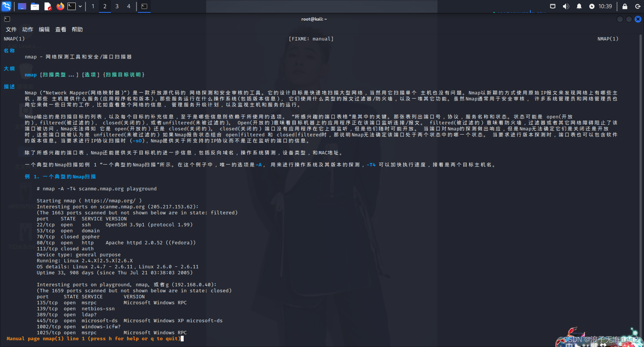Open notifications bell icon
The height and width of the screenshot is (347, 644).
[x=579, y=6]
